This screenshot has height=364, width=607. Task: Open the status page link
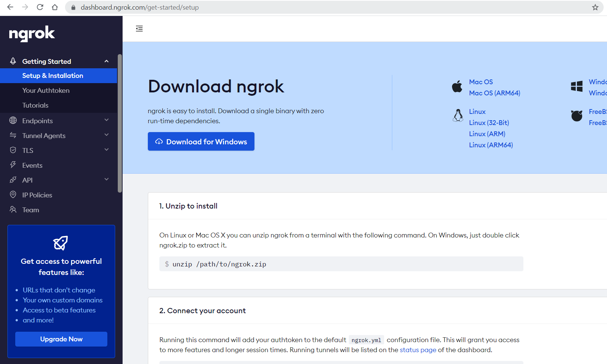click(418, 350)
